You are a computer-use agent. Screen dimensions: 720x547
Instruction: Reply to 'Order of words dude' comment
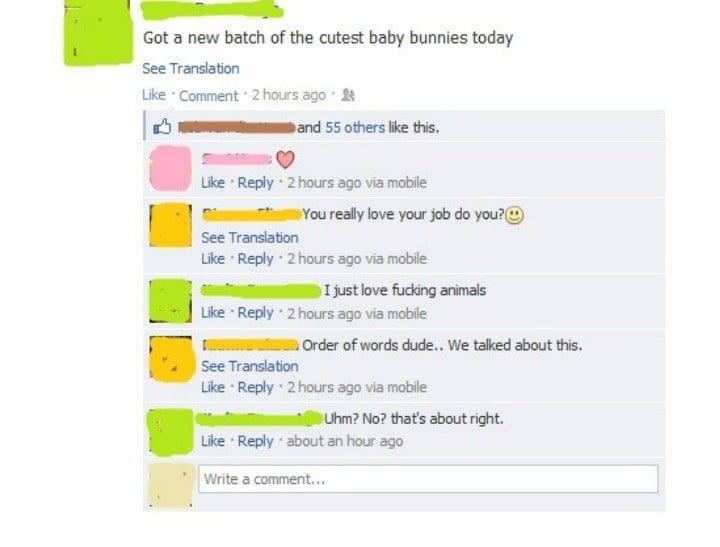[x=255, y=387]
